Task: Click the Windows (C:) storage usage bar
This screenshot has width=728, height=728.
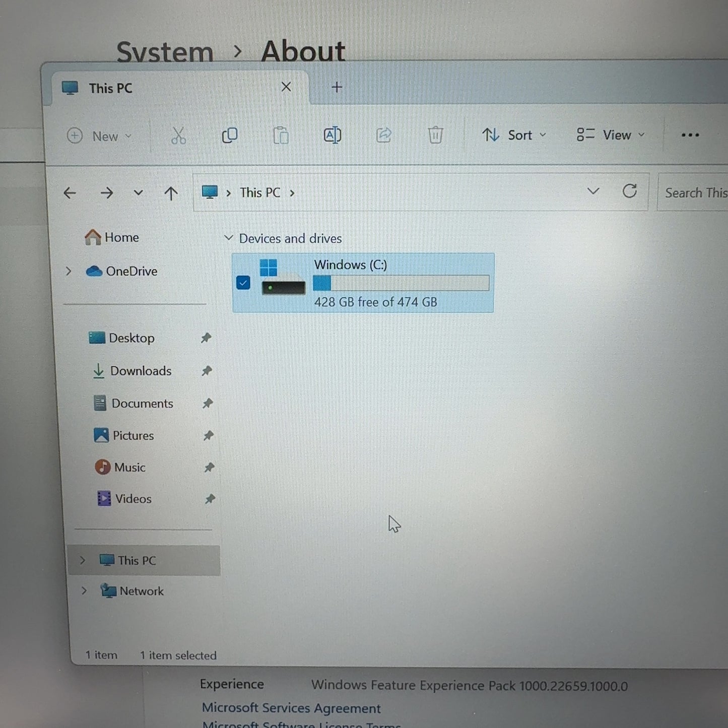Action: click(401, 283)
